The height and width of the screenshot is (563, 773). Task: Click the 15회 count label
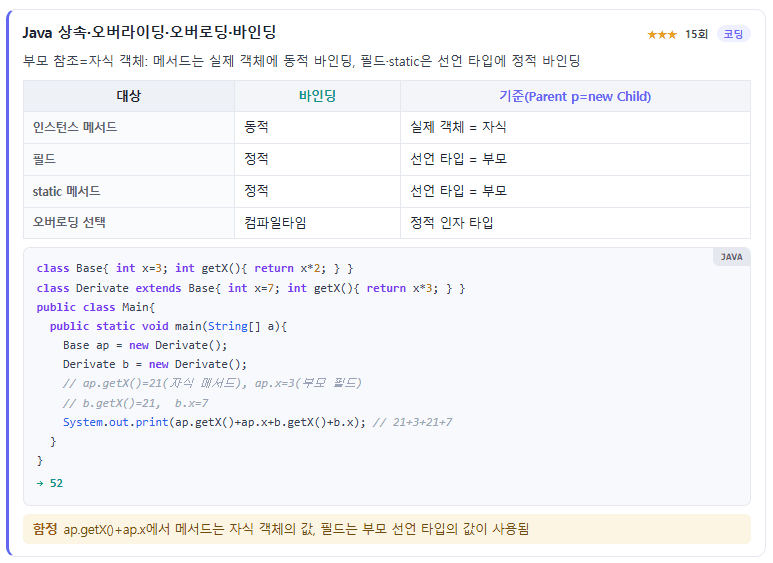696,34
